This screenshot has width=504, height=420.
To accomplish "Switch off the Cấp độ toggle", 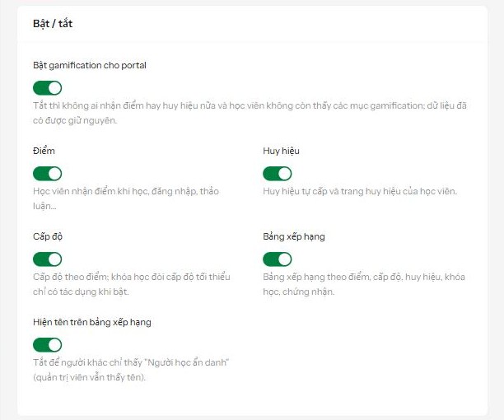I will tap(47, 259).
